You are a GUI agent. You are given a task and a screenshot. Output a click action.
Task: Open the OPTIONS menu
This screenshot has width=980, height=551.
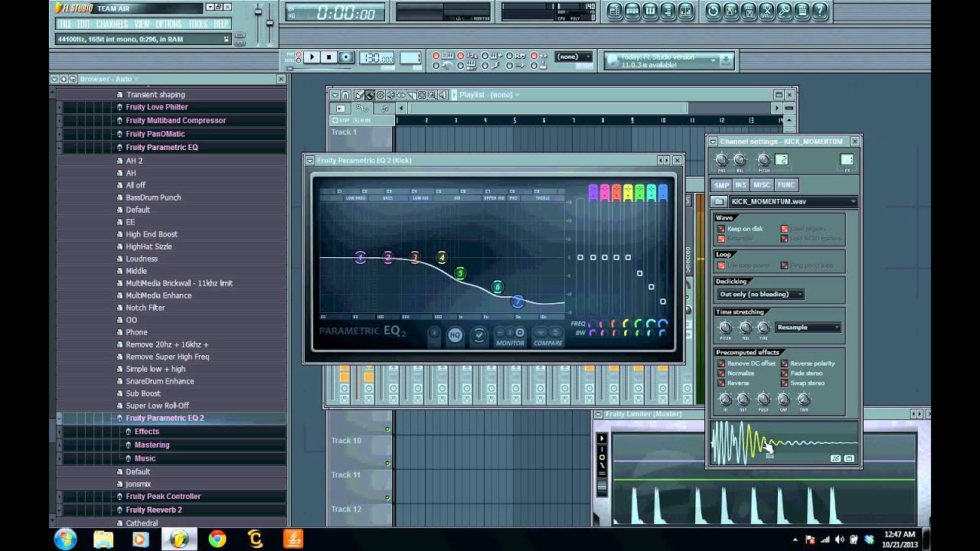click(168, 24)
